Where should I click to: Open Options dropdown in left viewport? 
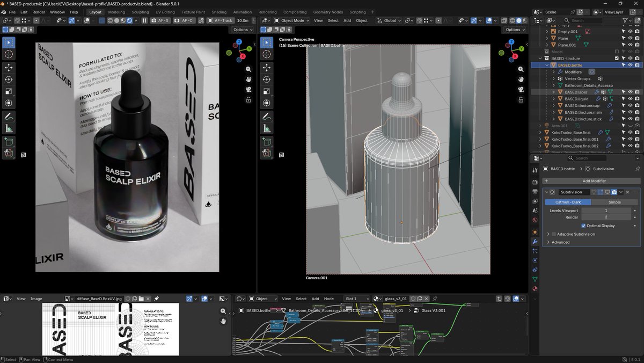[x=242, y=30]
